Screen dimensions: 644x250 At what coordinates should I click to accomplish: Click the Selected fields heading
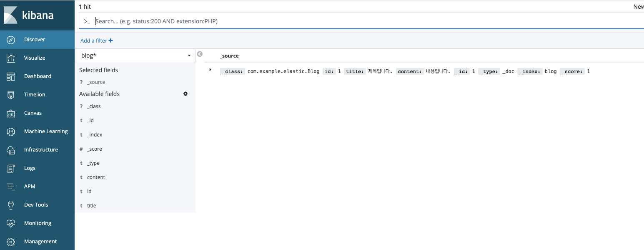[99, 70]
